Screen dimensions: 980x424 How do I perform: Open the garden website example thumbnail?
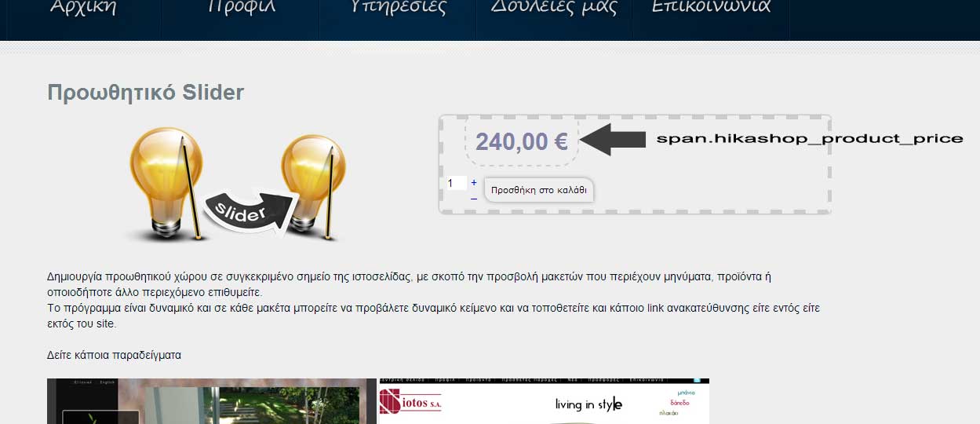[212, 401]
